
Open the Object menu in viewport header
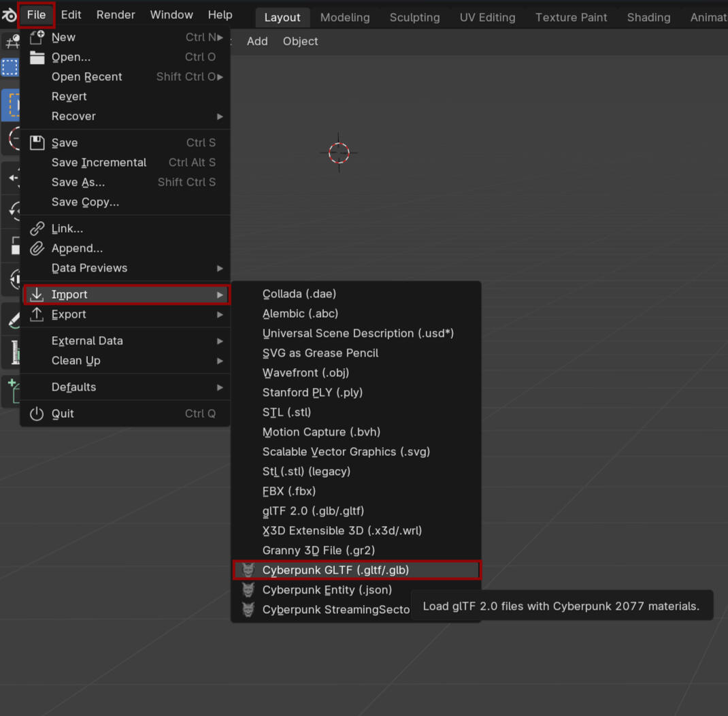[x=300, y=42]
